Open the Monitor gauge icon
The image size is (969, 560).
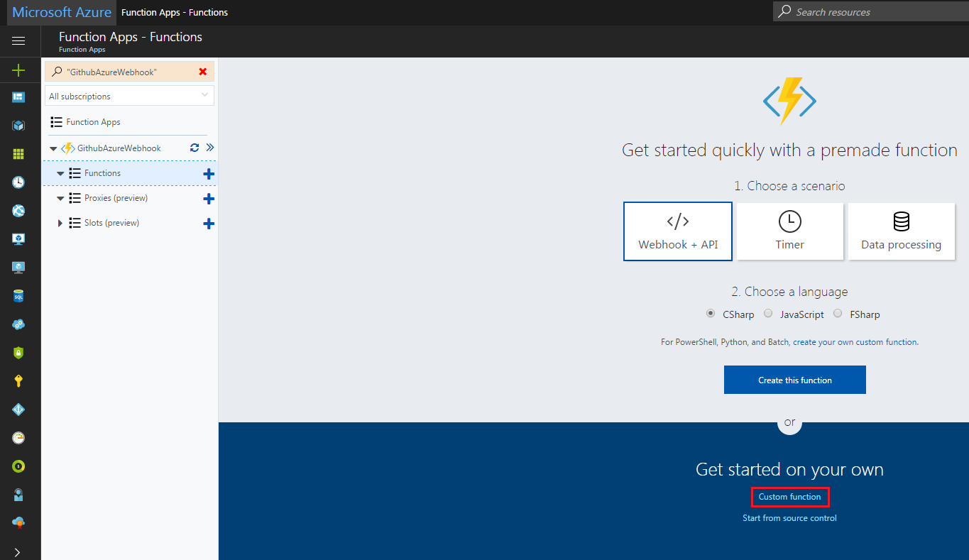pos(18,438)
